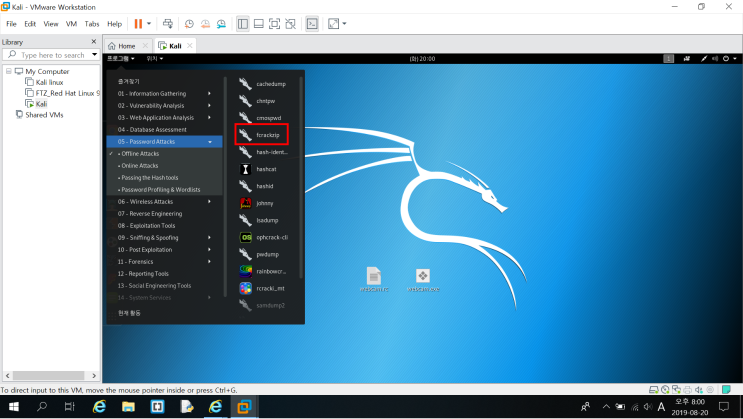Click the VMware Suspend (pause) button
Viewport: 743px width, 419px height.
(x=138, y=24)
